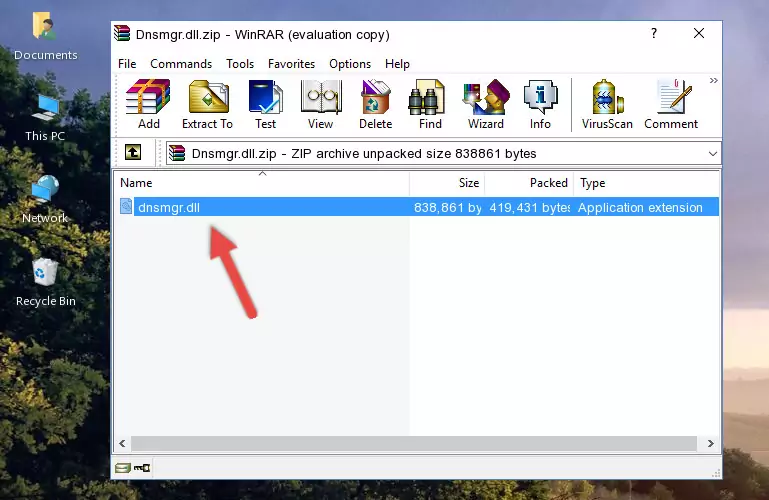769x500 pixels.
Task: Click the 419,431 packed value
Action: [x=529, y=207]
